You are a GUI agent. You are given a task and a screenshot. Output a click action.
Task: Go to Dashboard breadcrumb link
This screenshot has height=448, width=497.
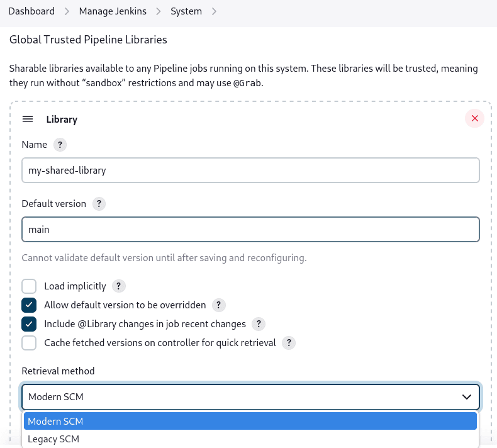(x=31, y=11)
